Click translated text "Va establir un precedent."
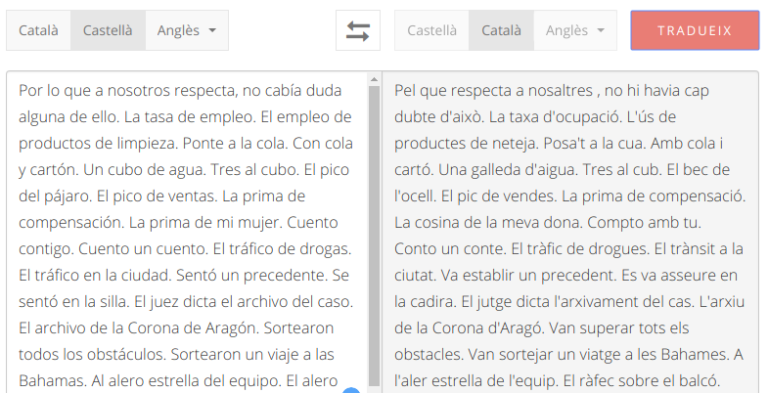This screenshot has width=768, height=393. coord(528,275)
